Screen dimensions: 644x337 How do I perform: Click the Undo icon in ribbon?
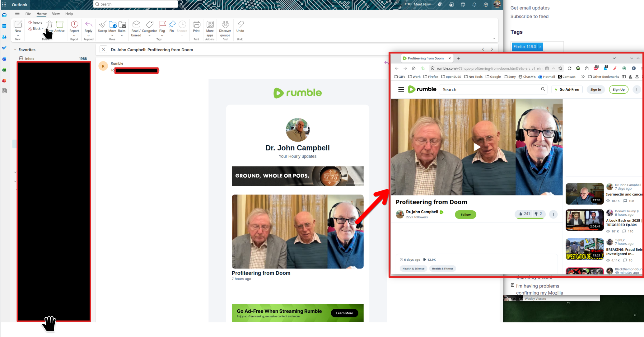(x=240, y=25)
